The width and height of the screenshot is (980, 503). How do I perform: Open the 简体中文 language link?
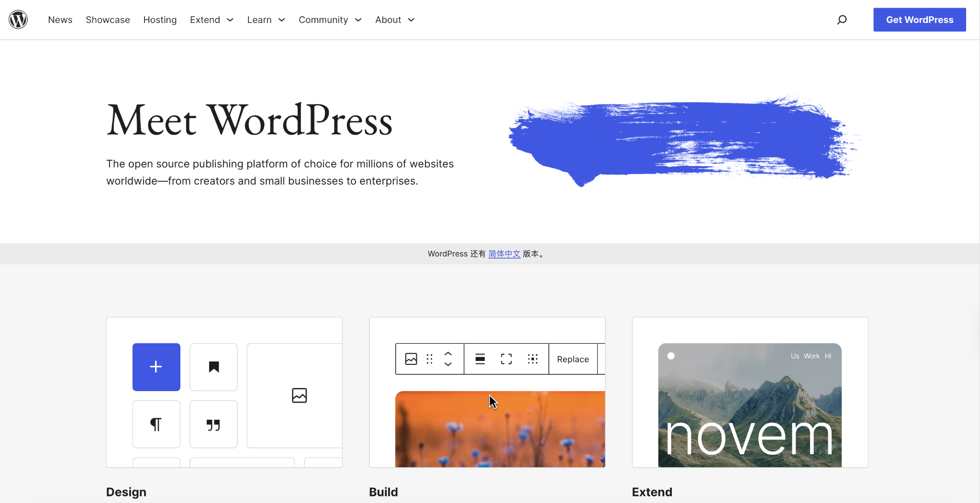click(x=504, y=254)
